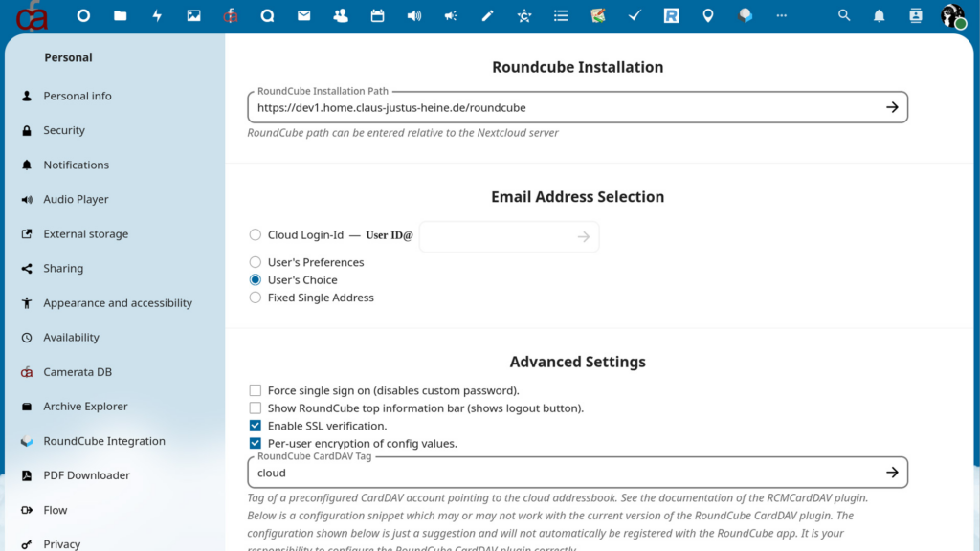Open the Mail app
The width and height of the screenshot is (980, 551).
[x=303, y=14]
